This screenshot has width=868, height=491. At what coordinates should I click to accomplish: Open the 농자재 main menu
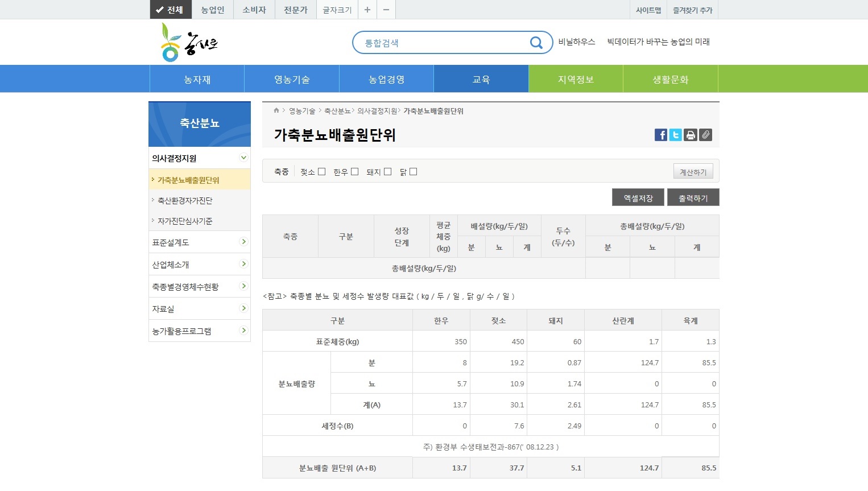click(197, 79)
